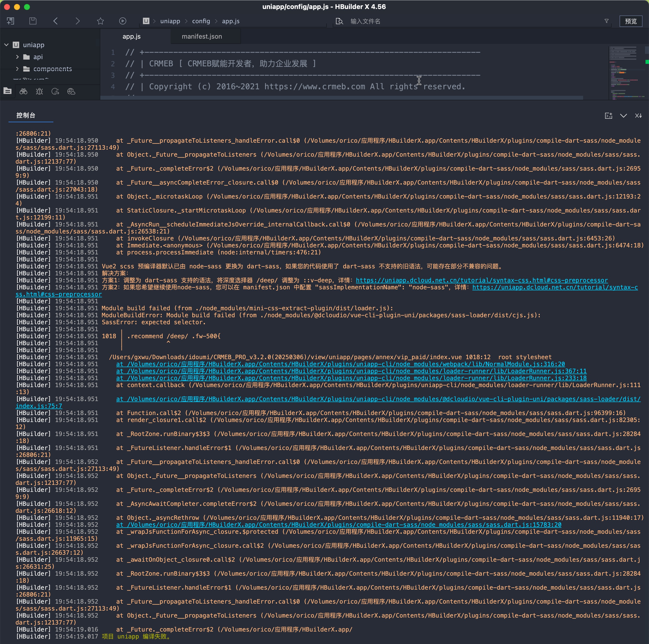Click line 2 CRMEB comment in editor
Image resolution: width=649 pixels, height=644 pixels.
tap(221, 64)
